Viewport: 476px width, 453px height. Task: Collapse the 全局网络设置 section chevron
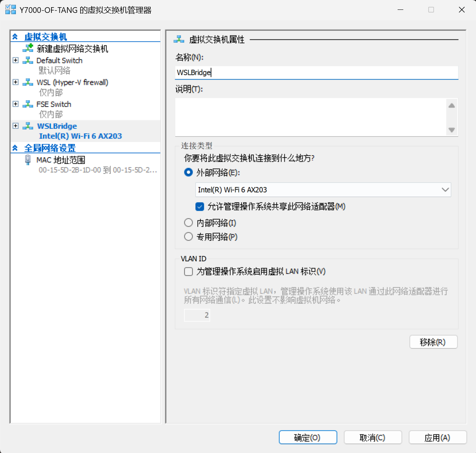tap(15, 148)
